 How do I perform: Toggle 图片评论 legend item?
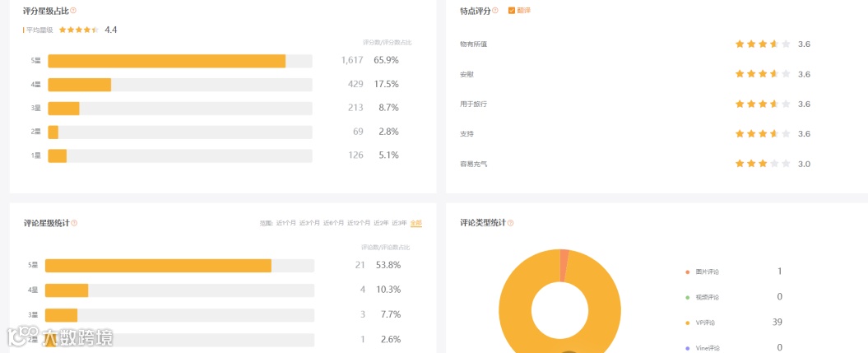pos(703,272)
